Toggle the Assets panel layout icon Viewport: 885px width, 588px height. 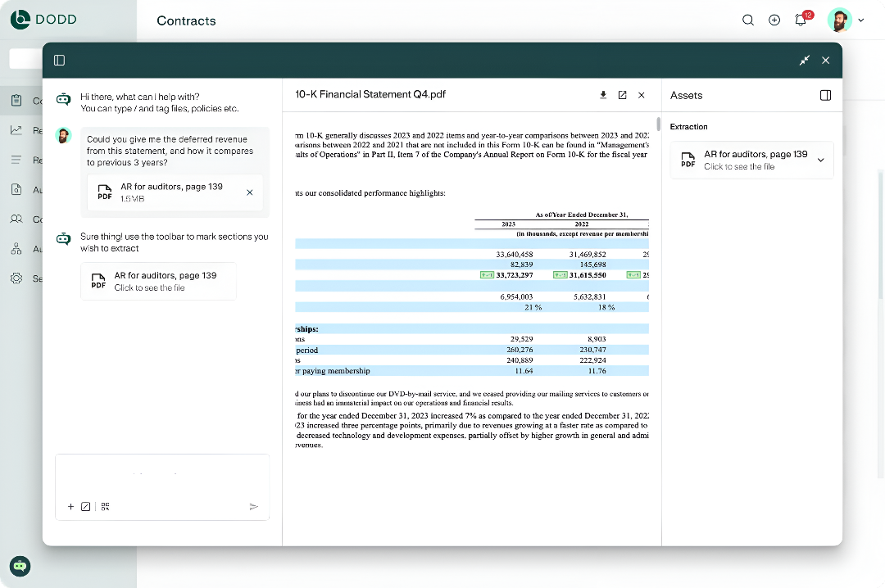825,95
